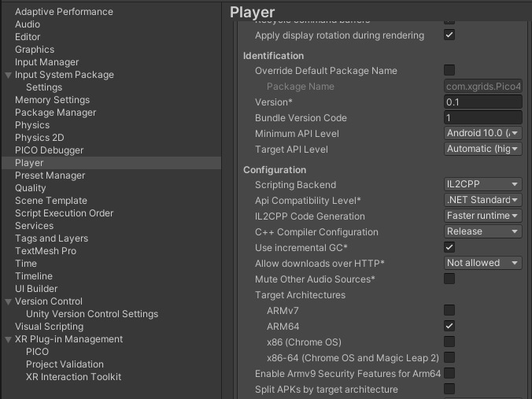This screenshot has height=399, width=532.
Task: Click the Version field showing 0.1
Action: [x=482, y=102]
